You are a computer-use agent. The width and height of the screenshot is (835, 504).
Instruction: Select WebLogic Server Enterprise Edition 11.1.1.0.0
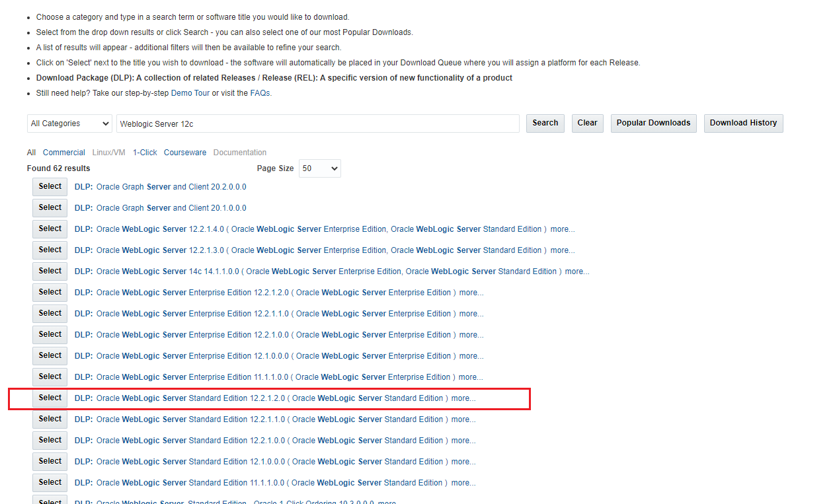50,377
